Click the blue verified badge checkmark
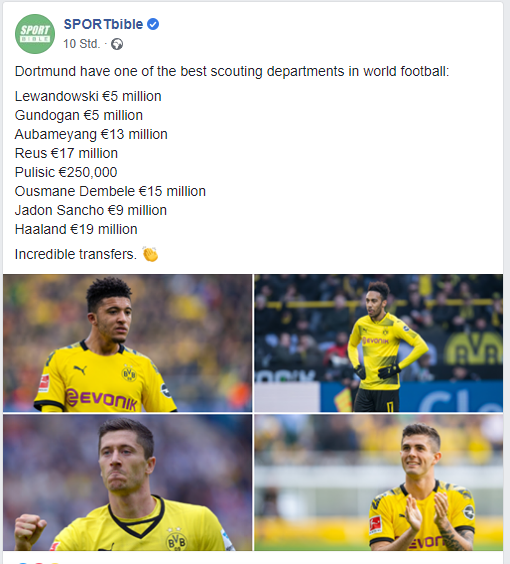 click(153, 24)
